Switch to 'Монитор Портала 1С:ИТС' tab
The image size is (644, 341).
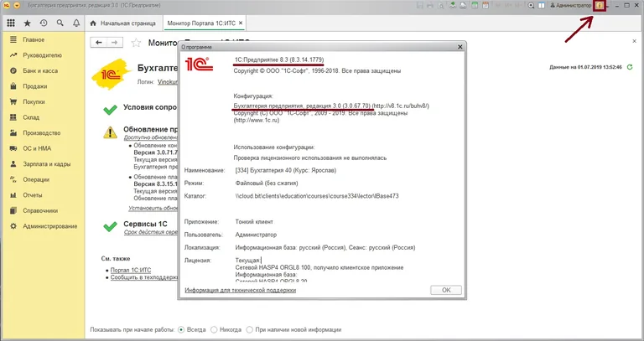[213, 23]
